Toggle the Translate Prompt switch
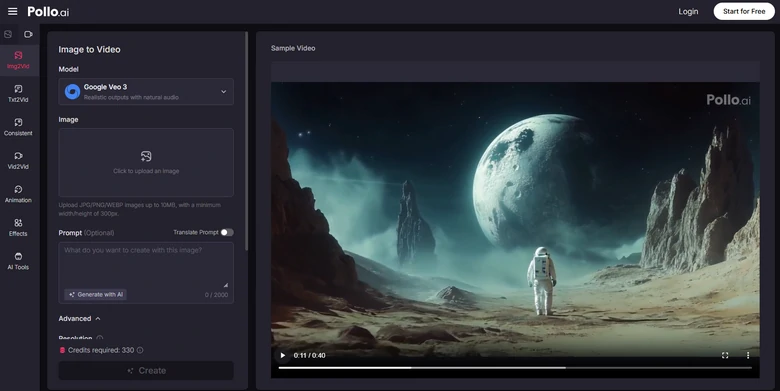 point(227,232)
